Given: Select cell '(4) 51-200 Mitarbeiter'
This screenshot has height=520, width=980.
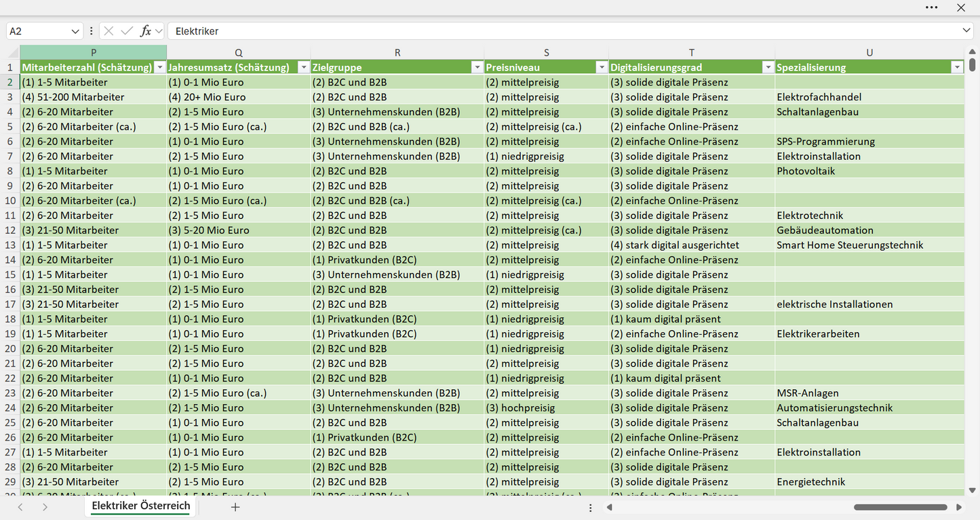Looking at the screenshot, I should click(x=93, y=97).
